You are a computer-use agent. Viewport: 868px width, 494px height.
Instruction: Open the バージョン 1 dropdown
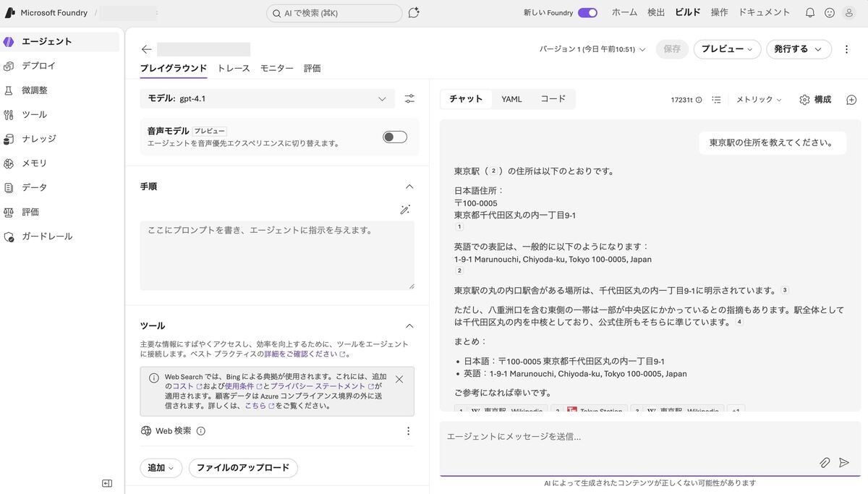coord(592,49)
